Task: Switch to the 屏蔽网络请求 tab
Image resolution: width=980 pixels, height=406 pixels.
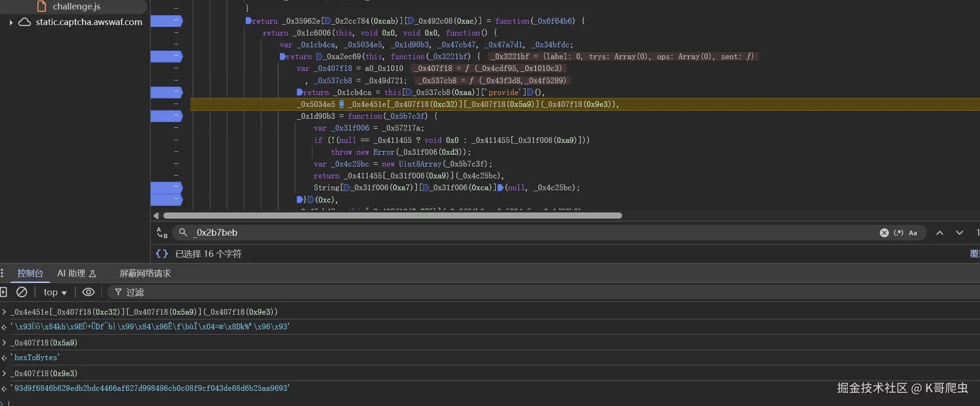Action: coord(145,273)
